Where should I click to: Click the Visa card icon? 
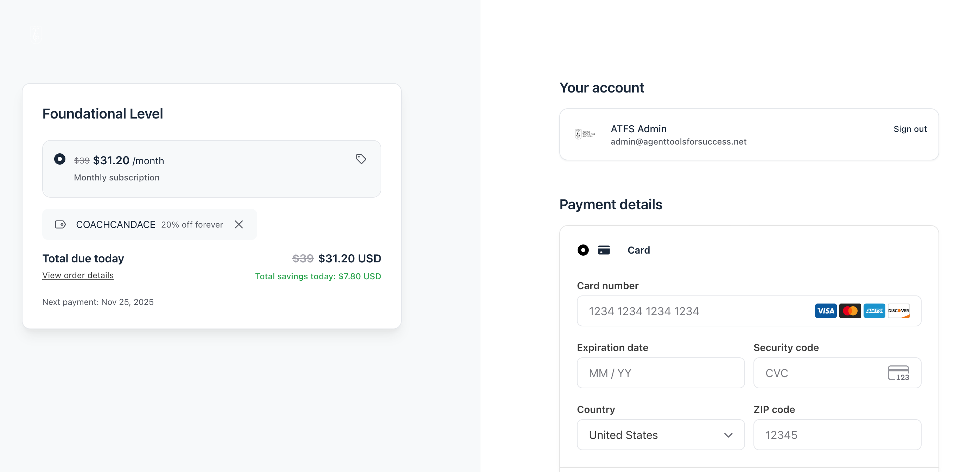click(x=825, y=311)
